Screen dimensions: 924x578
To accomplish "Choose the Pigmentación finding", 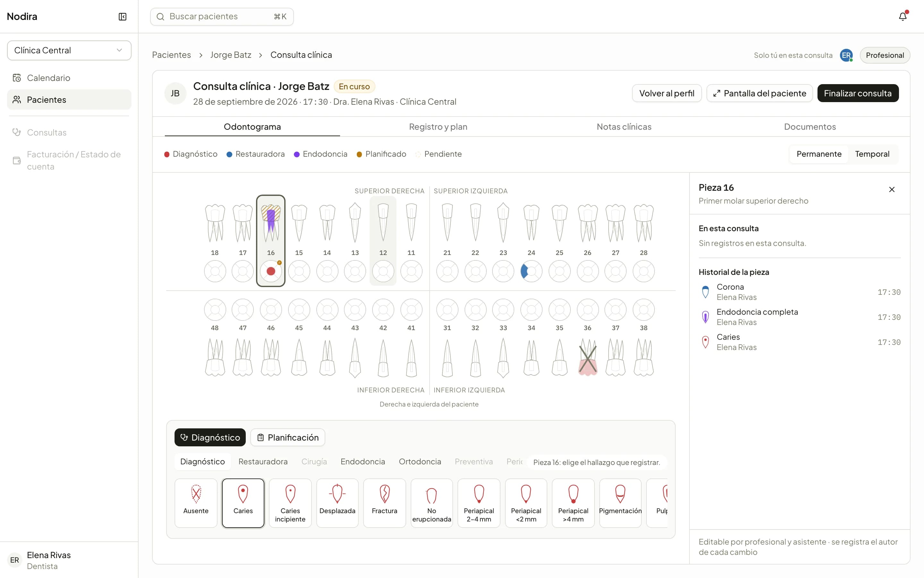I will click(x=620, y=503).
